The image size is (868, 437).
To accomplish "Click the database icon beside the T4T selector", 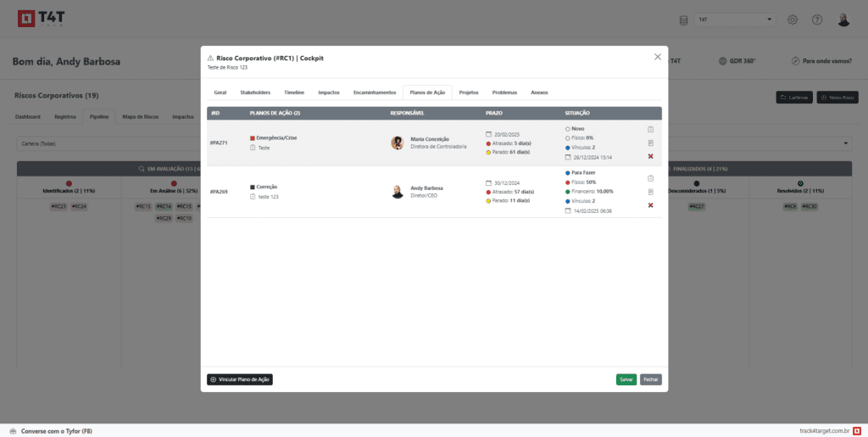I will tap(683, 20).
